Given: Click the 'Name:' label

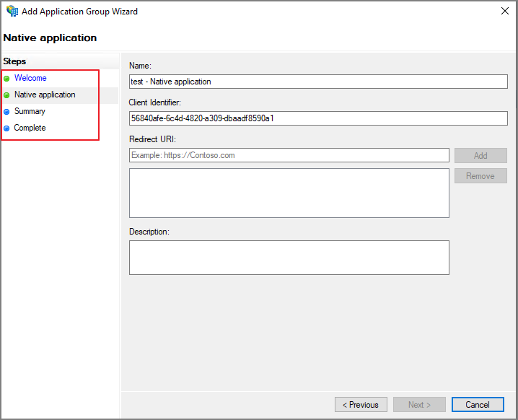Looking at the screenshot, I should click(x=140, y=66).
